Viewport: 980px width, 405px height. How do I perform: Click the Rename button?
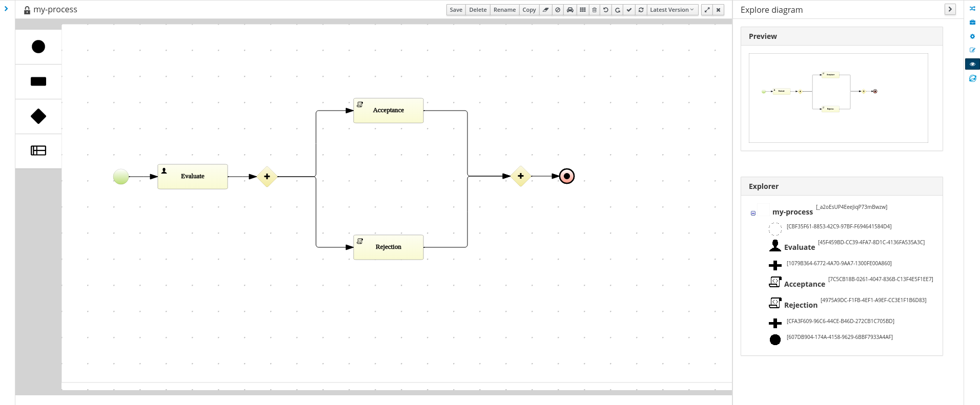pos(504,10)
